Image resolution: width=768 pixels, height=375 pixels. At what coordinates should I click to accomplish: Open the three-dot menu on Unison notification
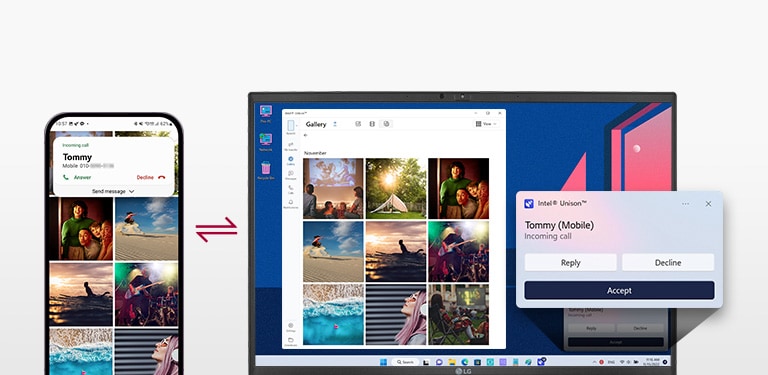(685, 204)
